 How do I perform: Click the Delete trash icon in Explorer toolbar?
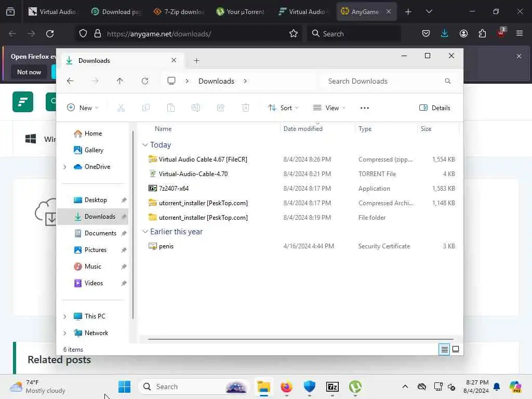tap(246, 108)
